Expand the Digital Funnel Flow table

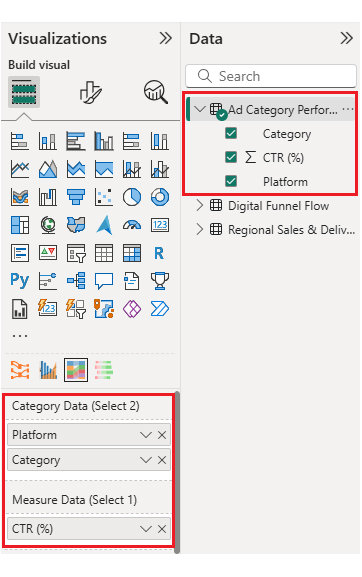click(x=200, y=205)
